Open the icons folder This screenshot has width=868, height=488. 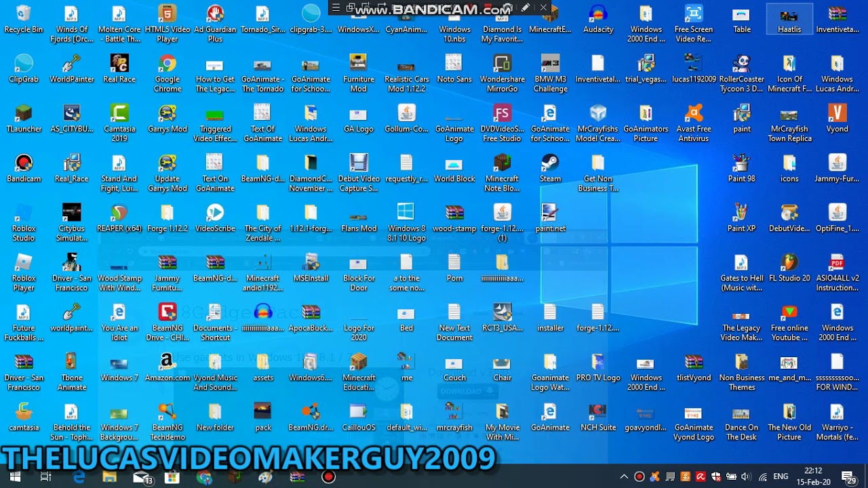(789, 168)
